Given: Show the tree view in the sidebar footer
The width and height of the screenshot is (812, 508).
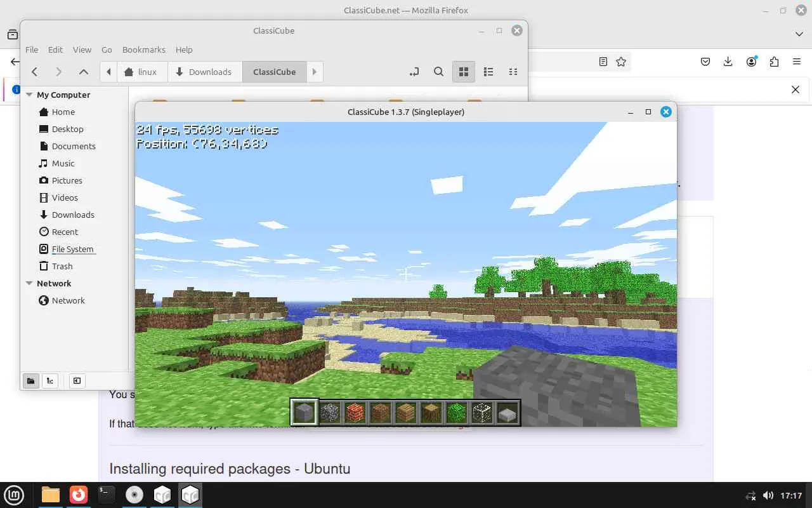Looking at the screenshot, I should pos(49,380).
